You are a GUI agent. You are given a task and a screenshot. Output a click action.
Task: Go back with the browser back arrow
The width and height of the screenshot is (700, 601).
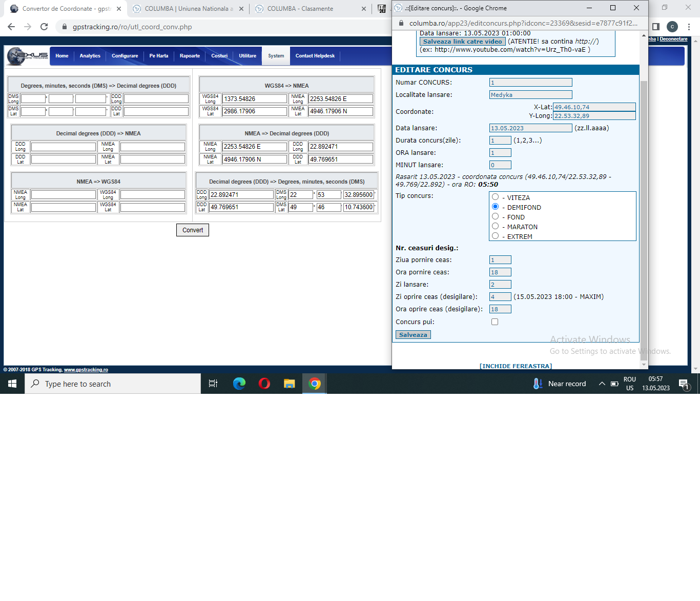click(x=11, y=27)
